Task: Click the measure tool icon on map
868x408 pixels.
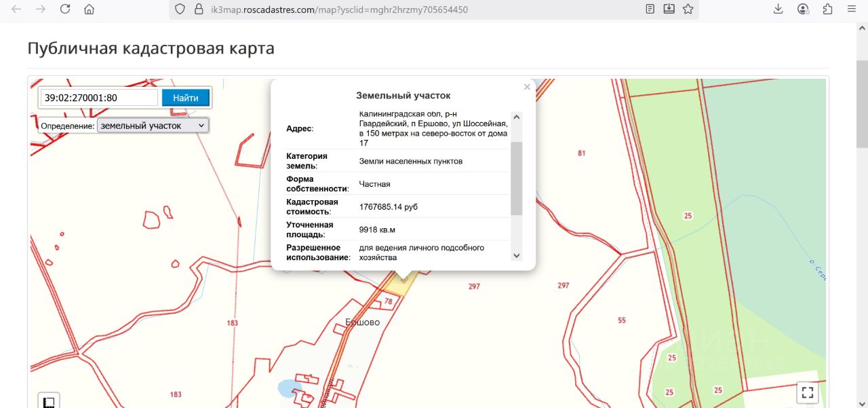Action: click(x=49, y=402)
